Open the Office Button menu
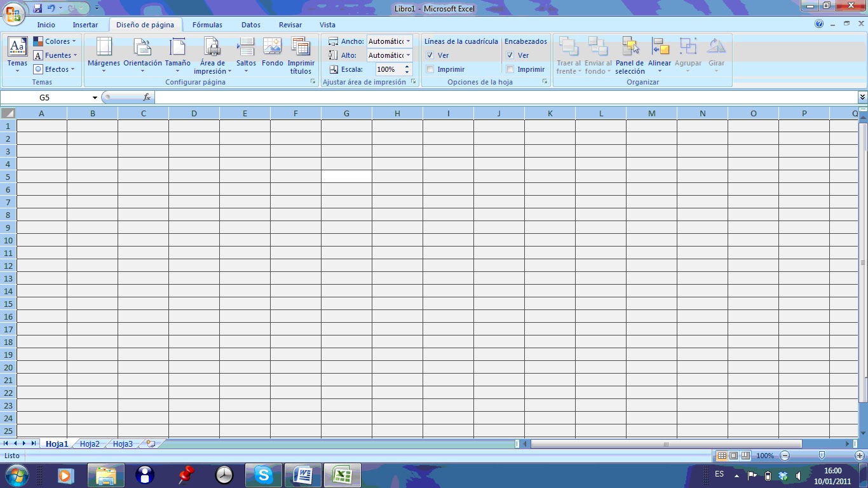This screenshot has width=868, height=488. coord(13,12)
